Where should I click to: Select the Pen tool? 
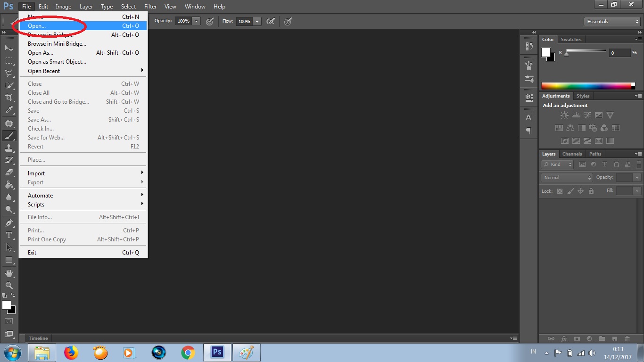[9, 223]
